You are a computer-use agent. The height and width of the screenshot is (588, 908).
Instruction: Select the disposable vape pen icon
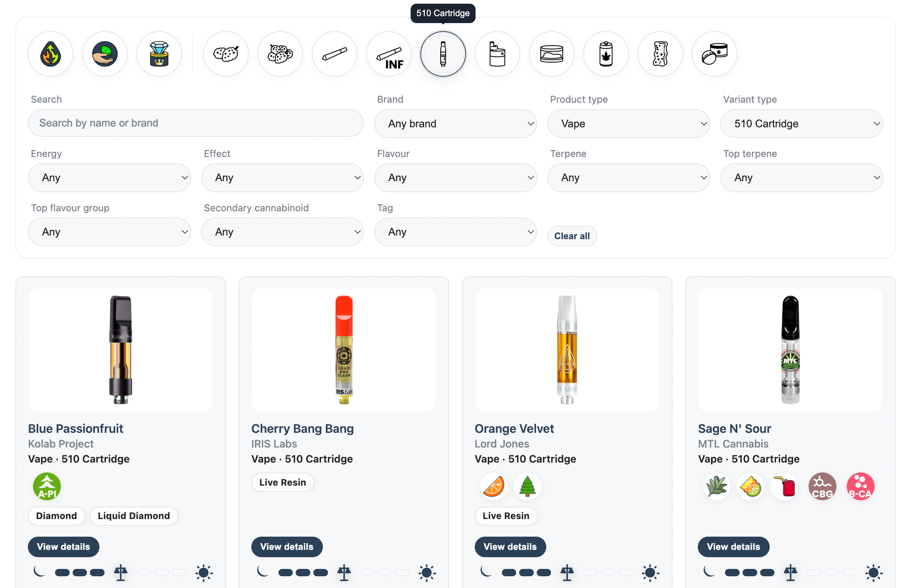click(x=497, y=54)
